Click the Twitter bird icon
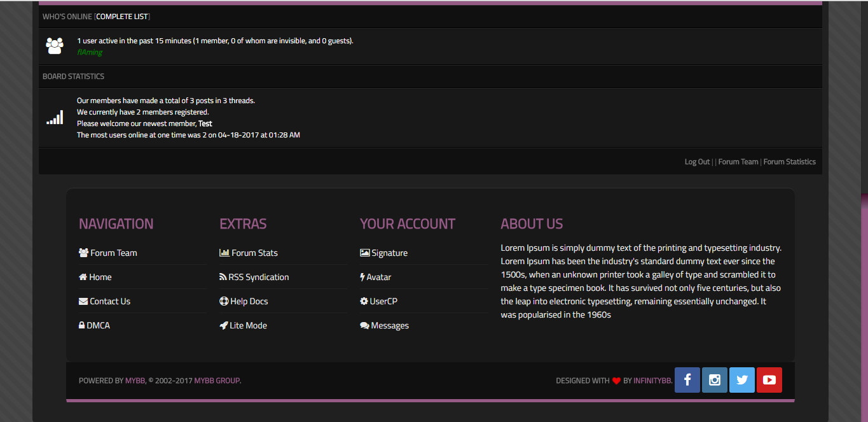The width and height of the screenshot is (868, 422). (742, 380)
